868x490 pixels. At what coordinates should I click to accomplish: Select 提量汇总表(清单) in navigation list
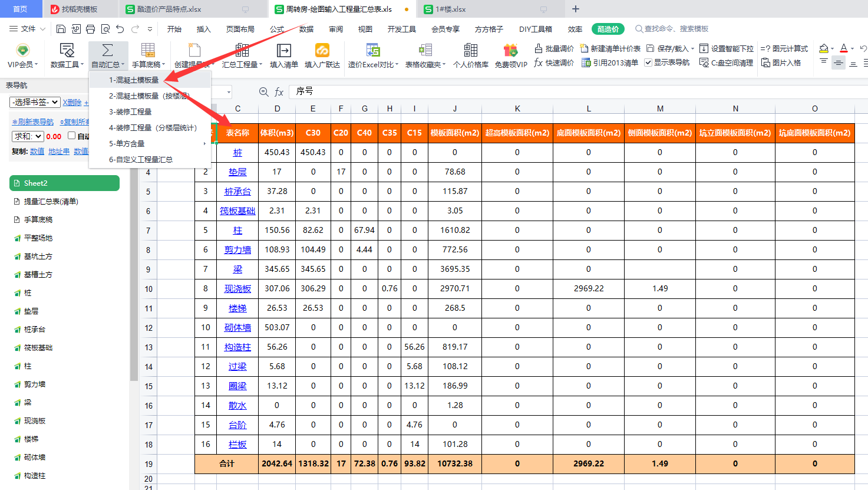coord(51,201)
